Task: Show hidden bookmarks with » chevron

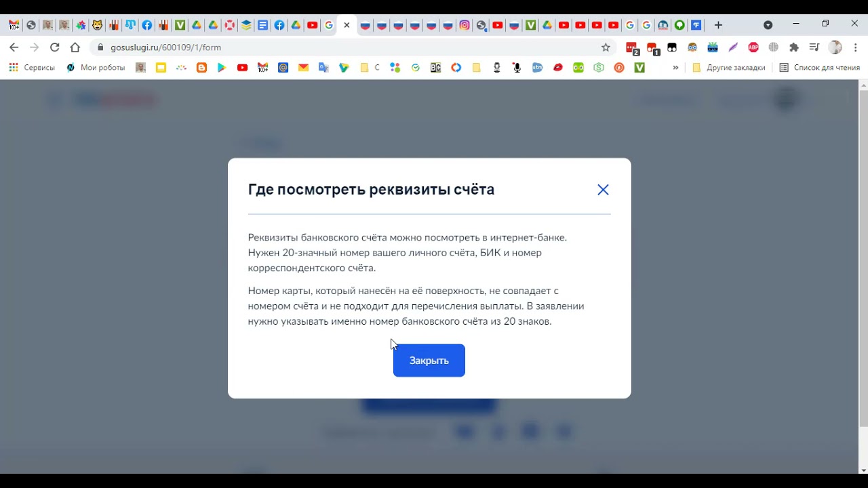Action: 675,68
